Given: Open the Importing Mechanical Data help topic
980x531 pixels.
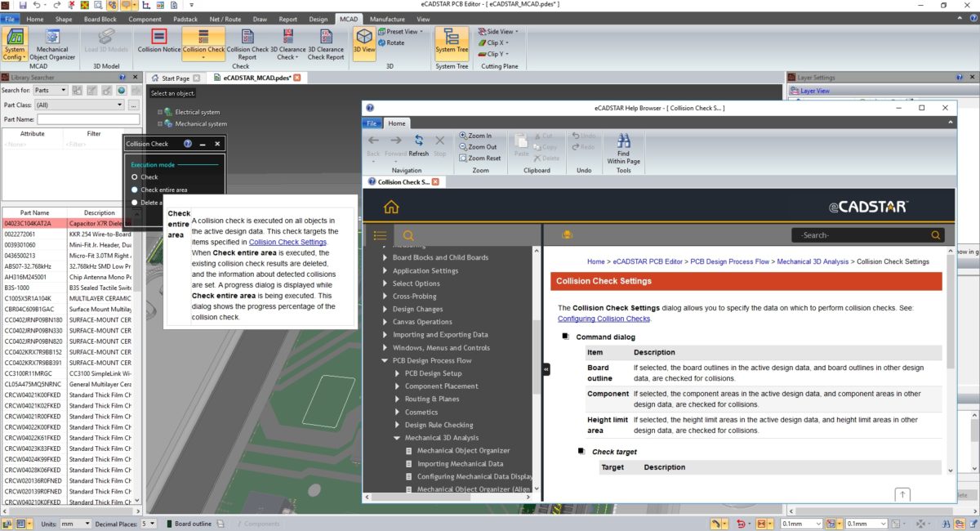Looking at the screenshot, I should tap(460, 464).
